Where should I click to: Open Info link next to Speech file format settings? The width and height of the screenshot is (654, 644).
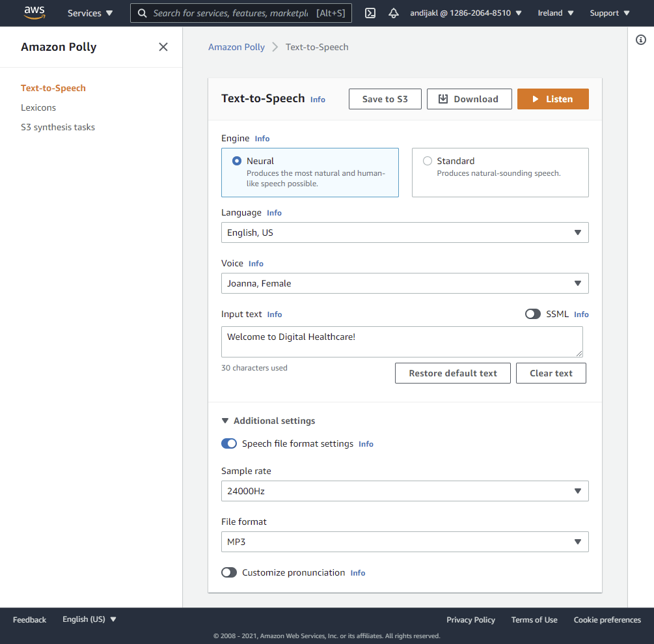pos(366,444)
